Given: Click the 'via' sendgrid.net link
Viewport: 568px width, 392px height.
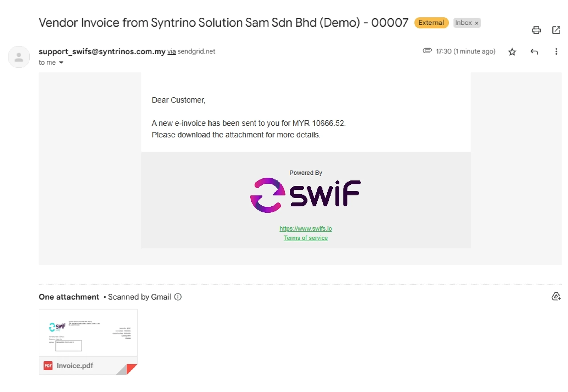Looking at the screenshot, I should pos(172,52).
